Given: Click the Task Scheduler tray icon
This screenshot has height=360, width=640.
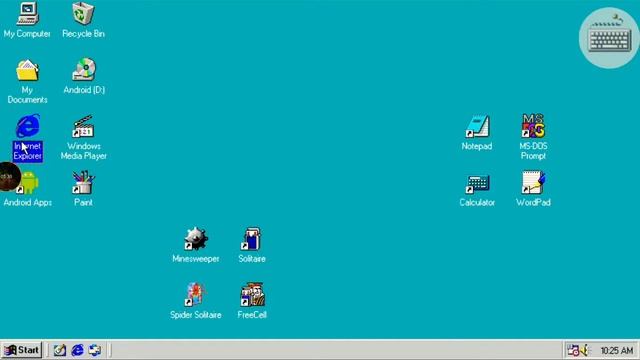Looking at the screenshot, I should 573,350.
